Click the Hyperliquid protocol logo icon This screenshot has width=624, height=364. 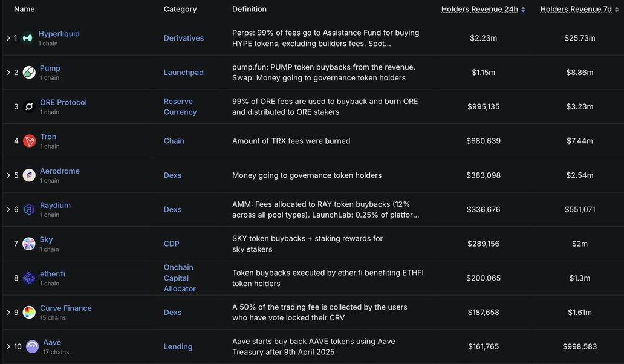click(x=27, y=38)
